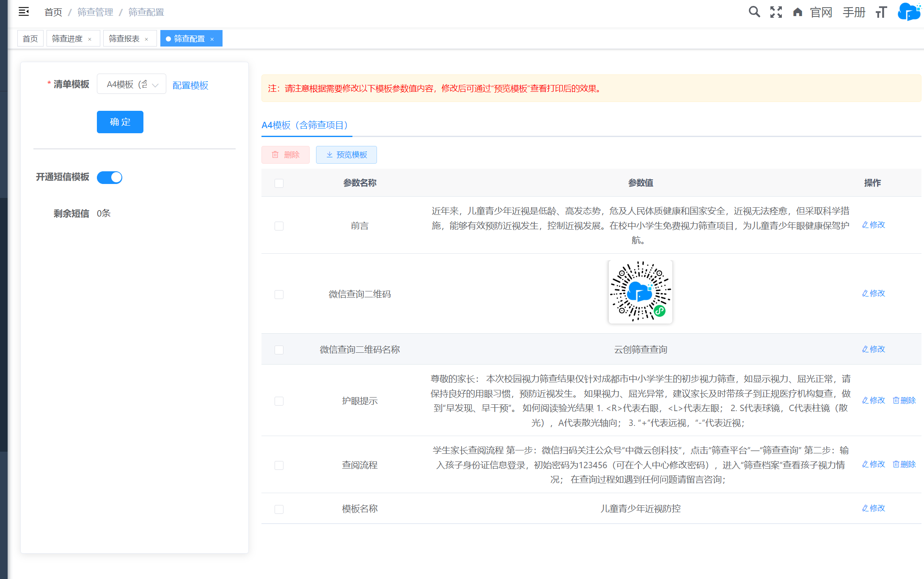
Task: Delete the 查阅流程 parameter row
Action: pyautogui.click(x=904, y=464)
